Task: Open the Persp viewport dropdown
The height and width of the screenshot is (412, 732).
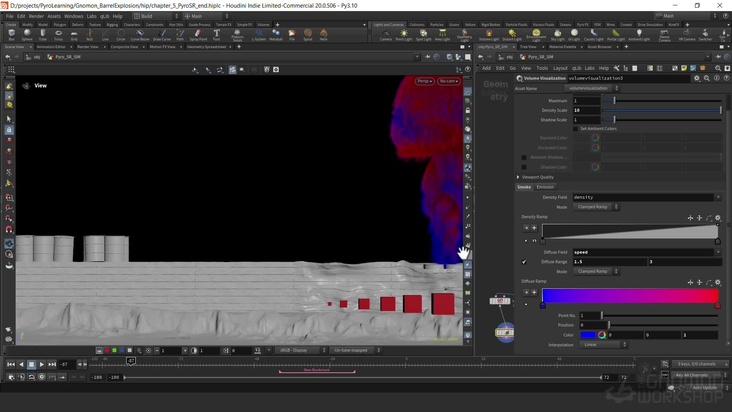Action: pos(424,81)
